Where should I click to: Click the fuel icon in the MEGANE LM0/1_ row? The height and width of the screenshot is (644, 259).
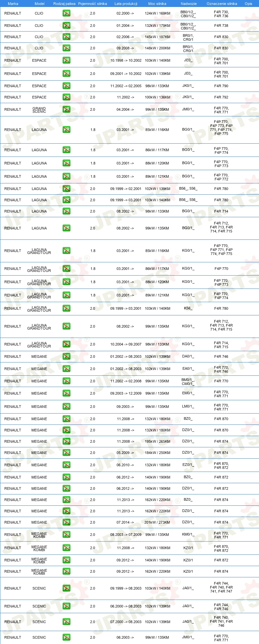click(66, 407)
